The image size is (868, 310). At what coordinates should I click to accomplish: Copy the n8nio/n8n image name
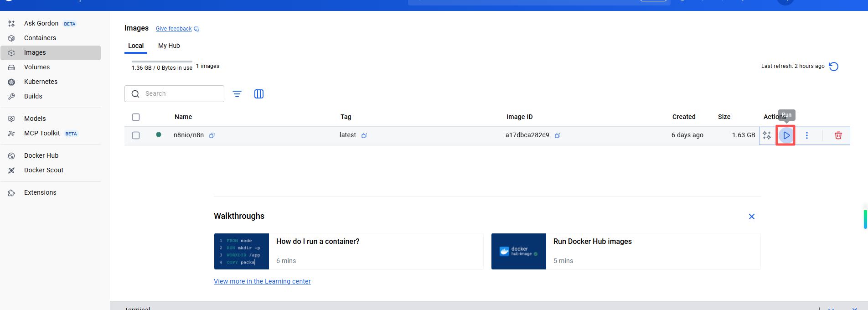pos(212,135)
